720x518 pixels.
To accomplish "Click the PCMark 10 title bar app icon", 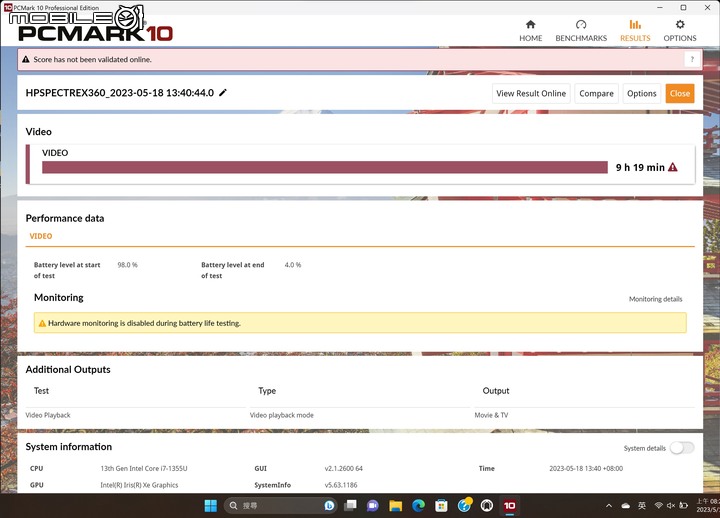I will pos(8,7).
